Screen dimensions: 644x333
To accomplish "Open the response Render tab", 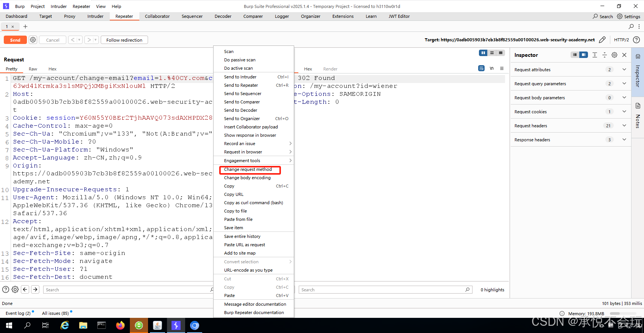I will (x=330, y=69).
